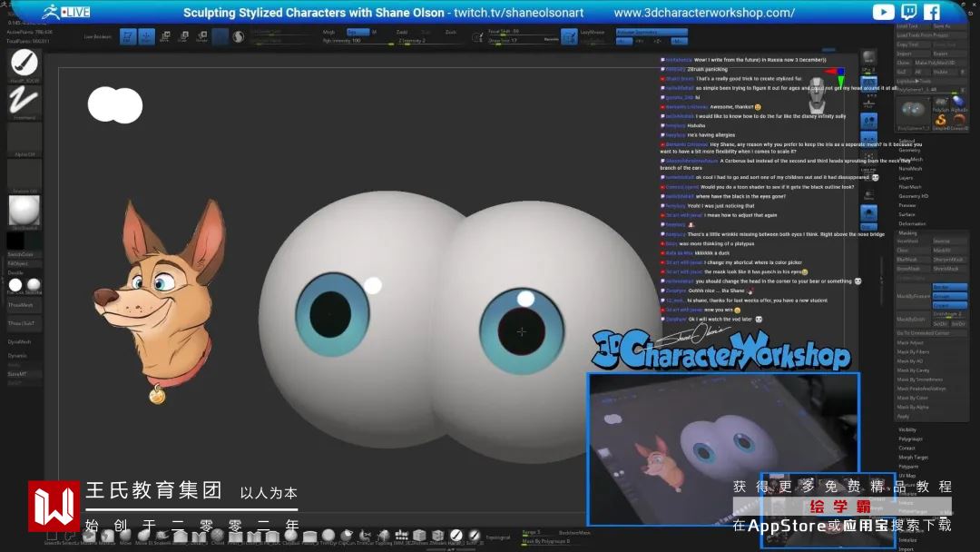This screenshot has width=980, height=552.
Task: Expand the Geometry HD subpalette
Action: [x=913, y=196]
